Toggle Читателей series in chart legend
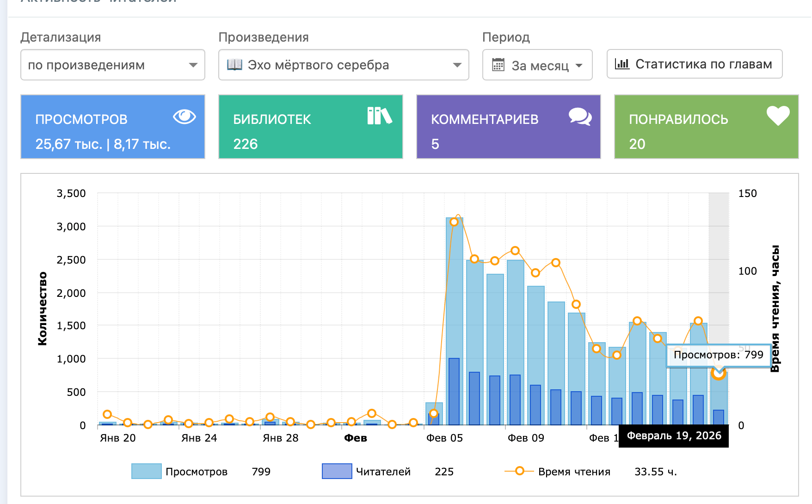This screenshot has height=504, width=812. (x=383, y=472)
